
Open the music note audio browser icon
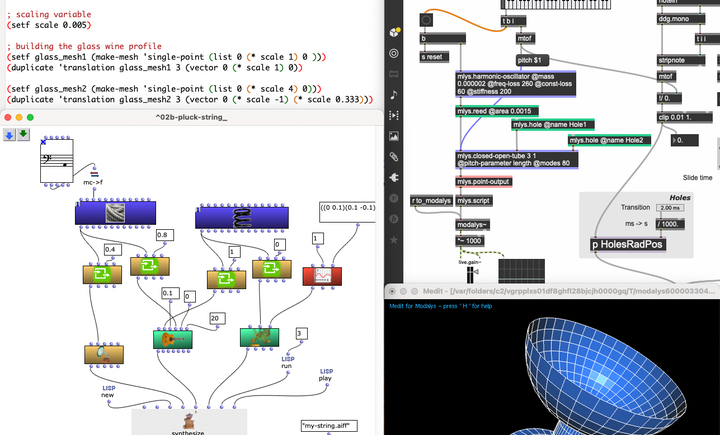click(394, 94)
